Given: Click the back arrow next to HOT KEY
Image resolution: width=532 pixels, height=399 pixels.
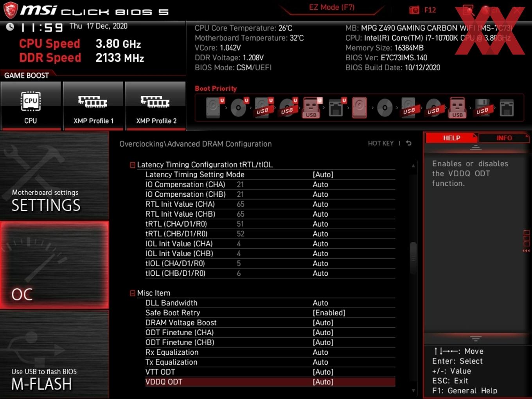Looking at the screenshot, I should [409, 143].
